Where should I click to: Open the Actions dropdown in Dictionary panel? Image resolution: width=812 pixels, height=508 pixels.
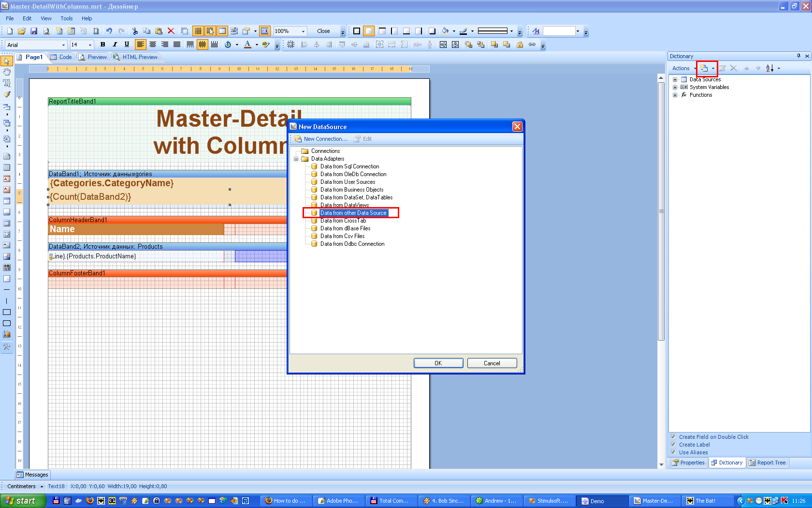pos(683,68)
